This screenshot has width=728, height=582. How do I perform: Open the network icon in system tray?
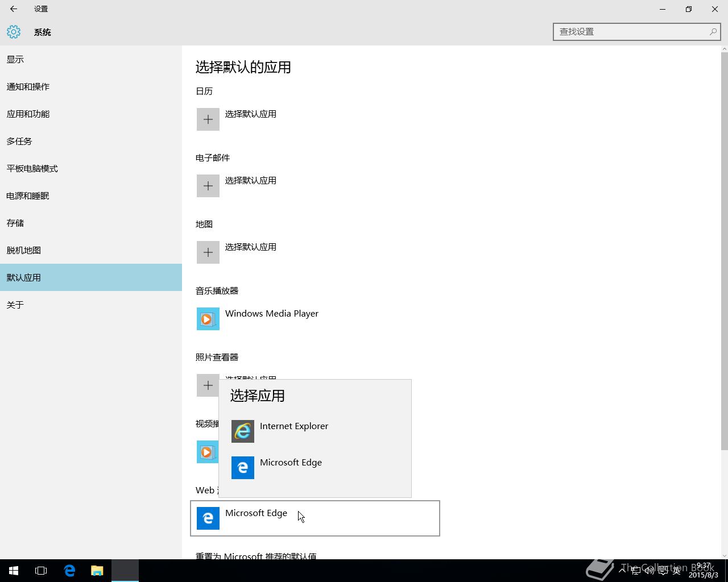tap(636, 571)
